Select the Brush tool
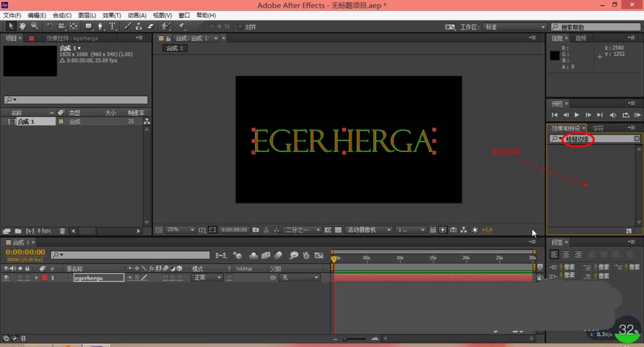Viewport: 644px width, 347px height. coord(128,26)
